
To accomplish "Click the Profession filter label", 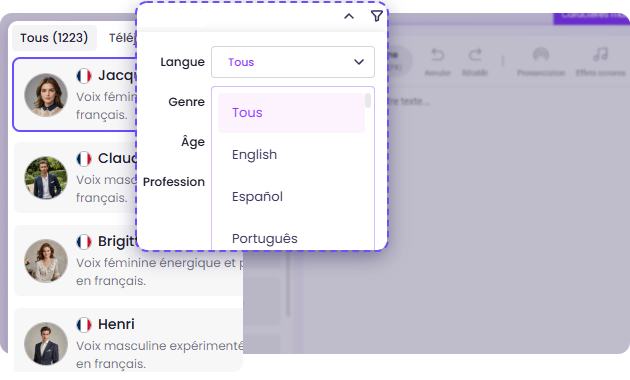I will (174, 182).
